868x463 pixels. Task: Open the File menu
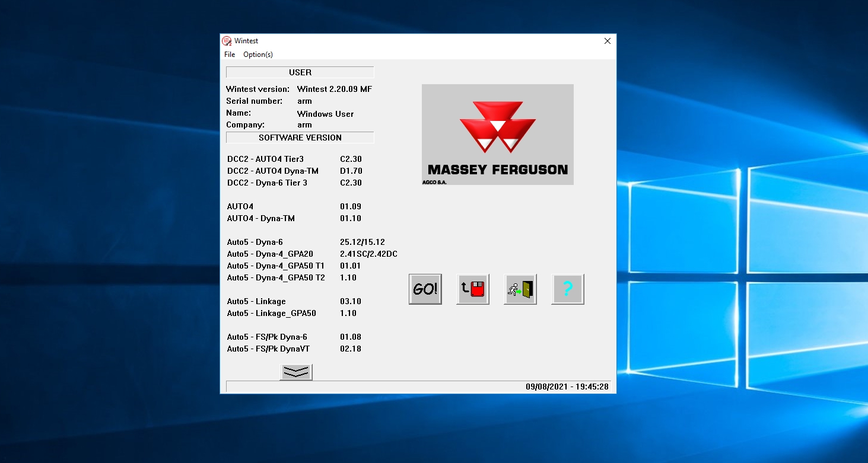click(x=229, y=54)
